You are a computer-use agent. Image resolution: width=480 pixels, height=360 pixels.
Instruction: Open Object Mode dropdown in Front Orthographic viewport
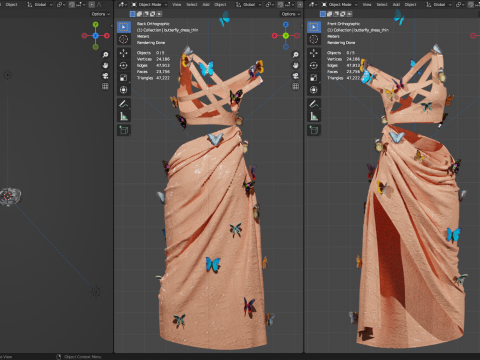pos(339,5)
